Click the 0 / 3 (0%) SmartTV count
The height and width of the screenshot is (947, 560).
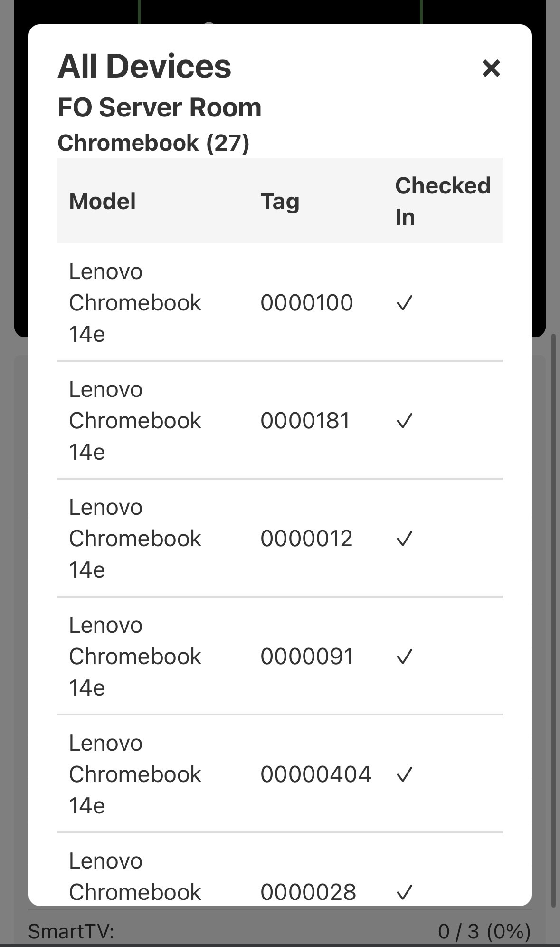[x=484, y=931]
